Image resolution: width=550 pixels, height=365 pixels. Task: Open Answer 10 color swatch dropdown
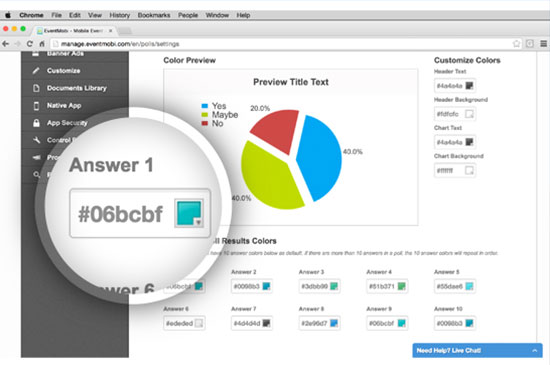point(469,323)
